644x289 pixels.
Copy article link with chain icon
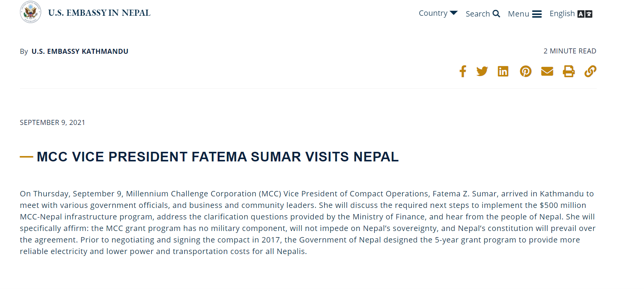tap(591, 71)
